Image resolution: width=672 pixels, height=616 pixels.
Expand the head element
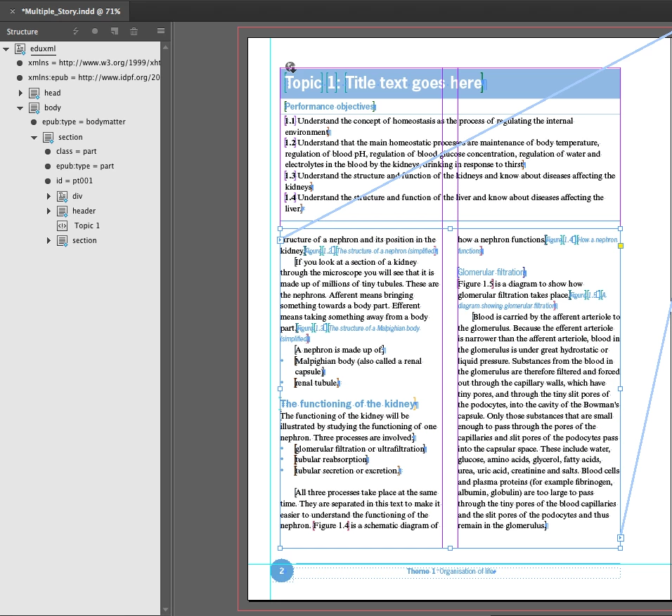coord(20,93)
